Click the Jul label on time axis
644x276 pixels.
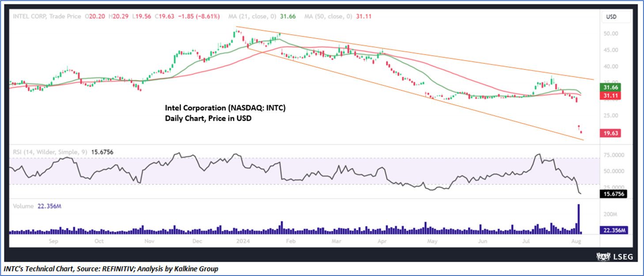(x=526, y=241)
